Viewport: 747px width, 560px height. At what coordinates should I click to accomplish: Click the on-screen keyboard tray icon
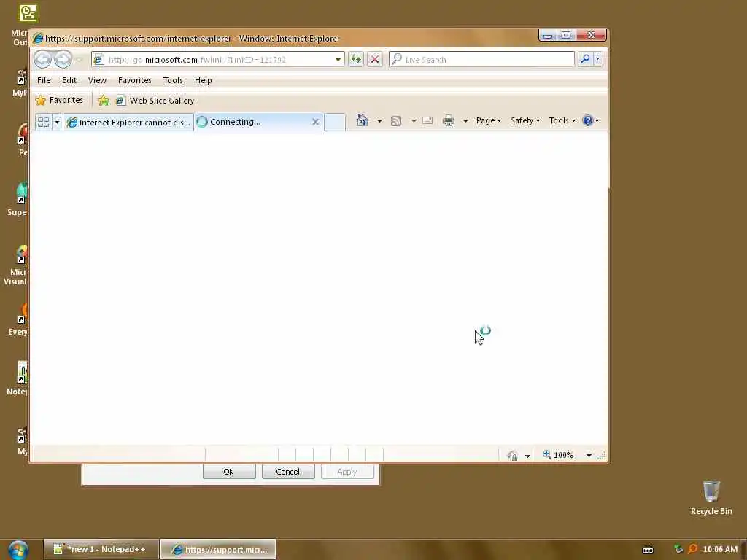point(648,550)
